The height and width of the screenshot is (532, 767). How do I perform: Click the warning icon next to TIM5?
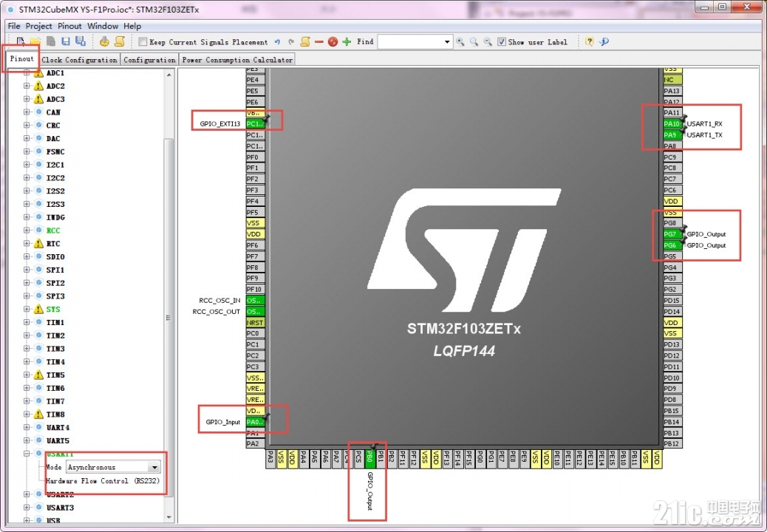coord(38,375)
